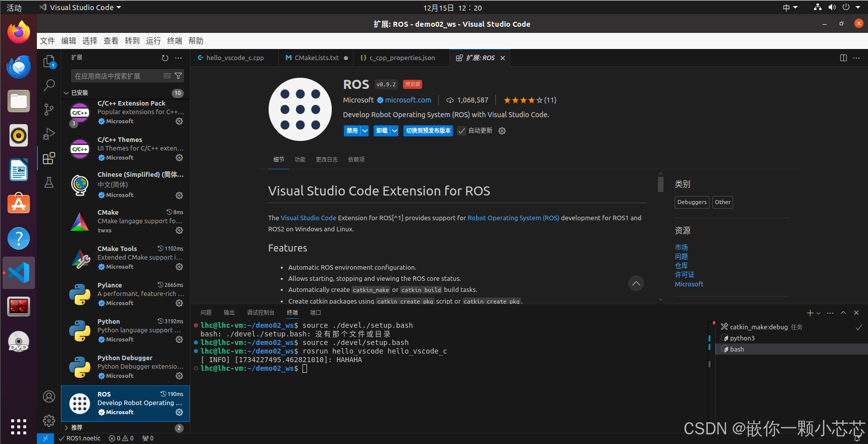The width and height of the screenshot is (868, 444).
Task: Open the Search view in activity bar
Action: 49,85
